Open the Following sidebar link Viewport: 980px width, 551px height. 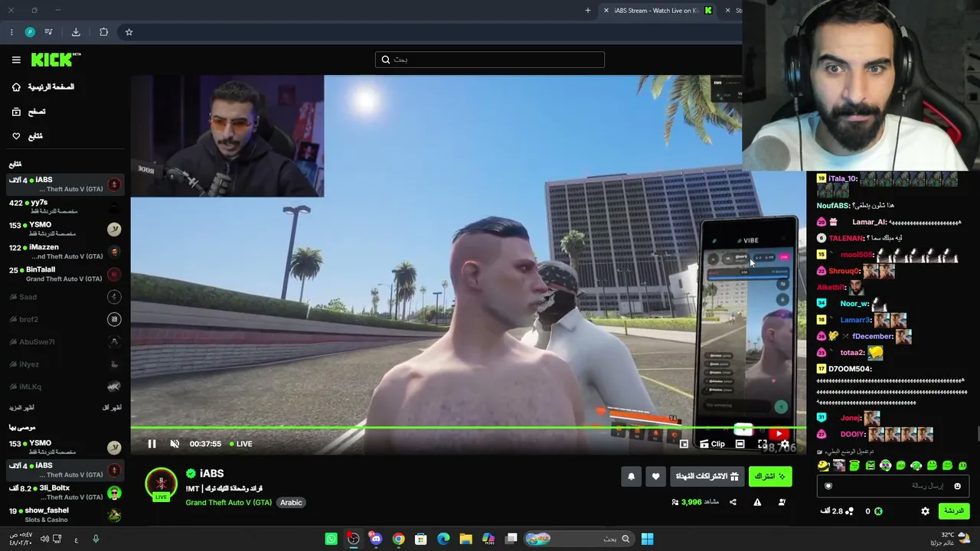(27, 136)
